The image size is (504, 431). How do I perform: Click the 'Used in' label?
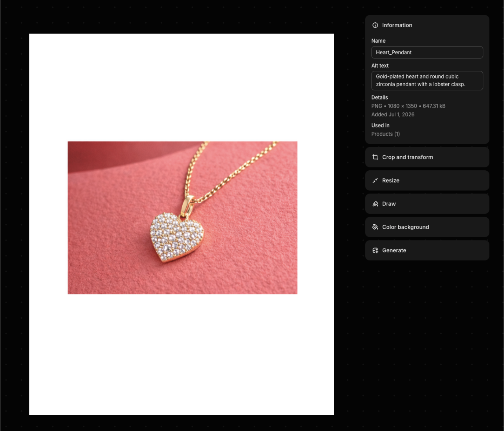tap(380, 126)
